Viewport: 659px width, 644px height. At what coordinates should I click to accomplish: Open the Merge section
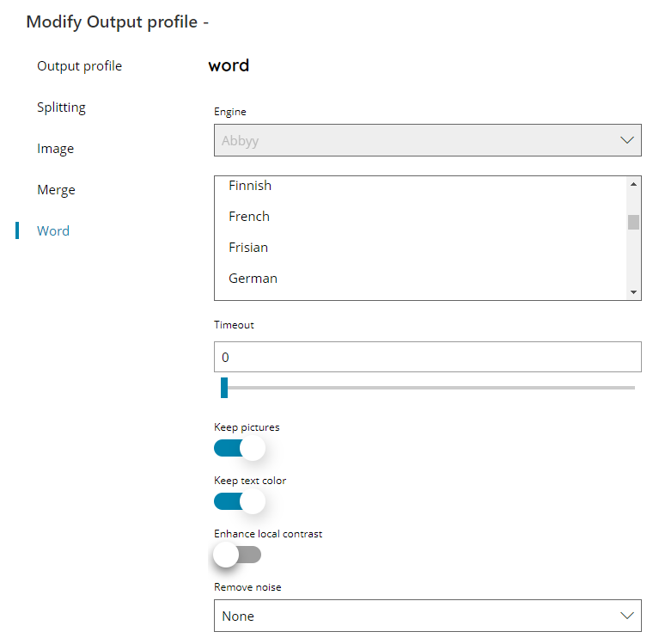click(x=56, y=190)
